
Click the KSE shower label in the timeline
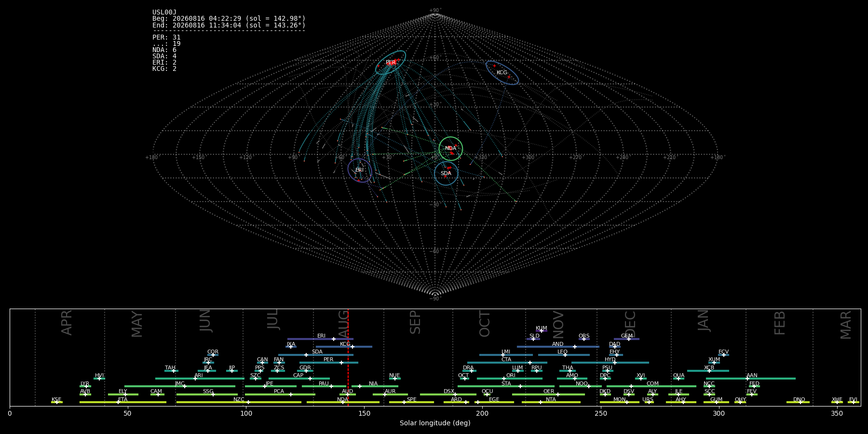pyautogui.click(x=56, y=400)
